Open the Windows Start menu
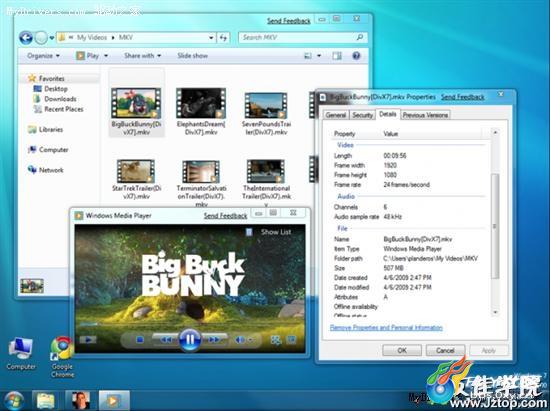The height and width of the screenshot is (411, 550). (13, 401)
